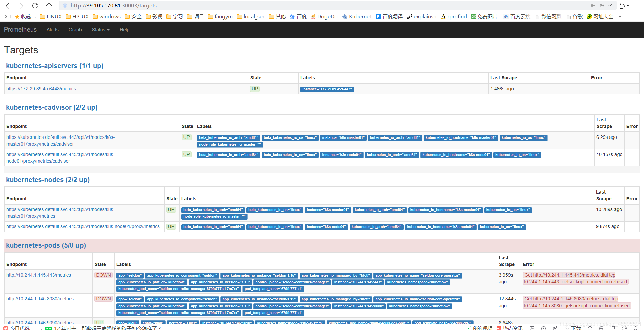The image size is (644, 330).
Task: Toggle the bookmarks sidebar expand icon
Action: click(x=5, y=16)
